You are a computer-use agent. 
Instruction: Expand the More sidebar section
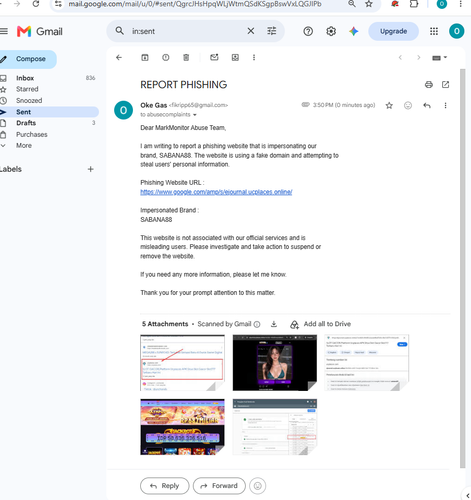(24, 146)
